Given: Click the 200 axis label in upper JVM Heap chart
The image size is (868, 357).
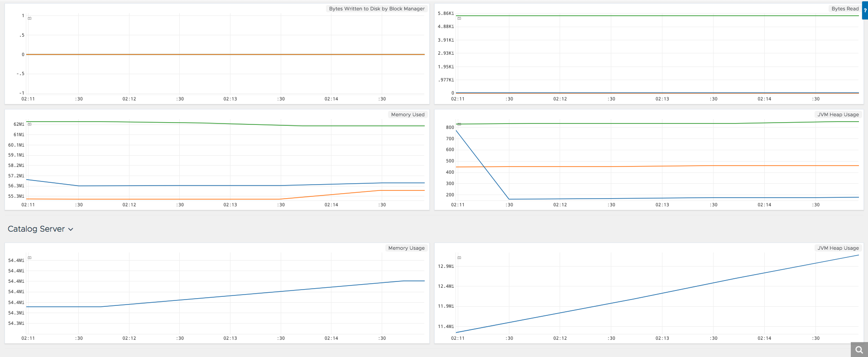Looking at the screenshot, I should (450, 195).
